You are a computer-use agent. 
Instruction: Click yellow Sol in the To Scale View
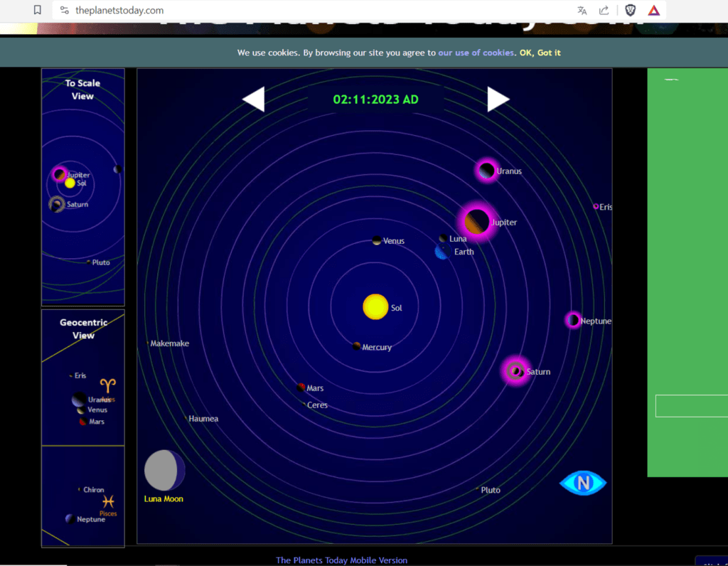pos(70,183)
